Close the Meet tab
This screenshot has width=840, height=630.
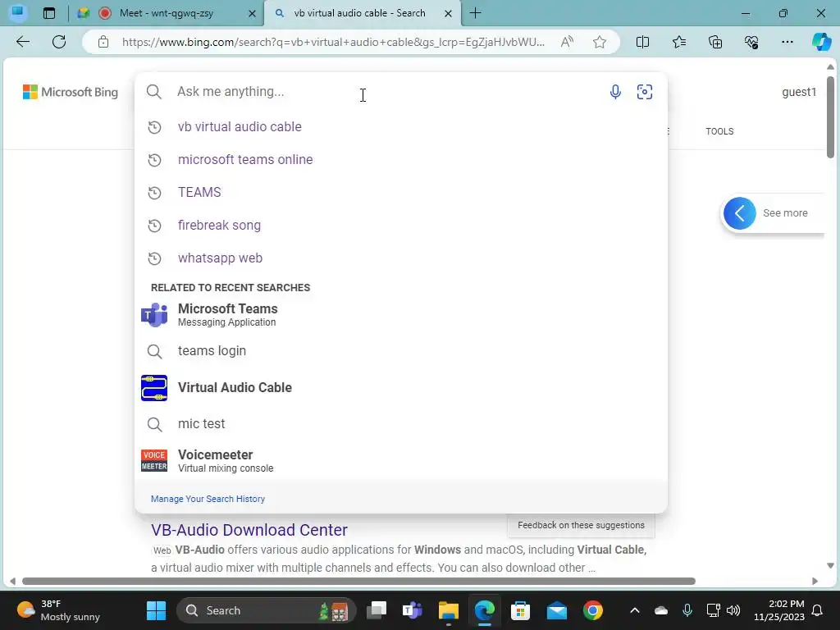click(x=252, y=14)
